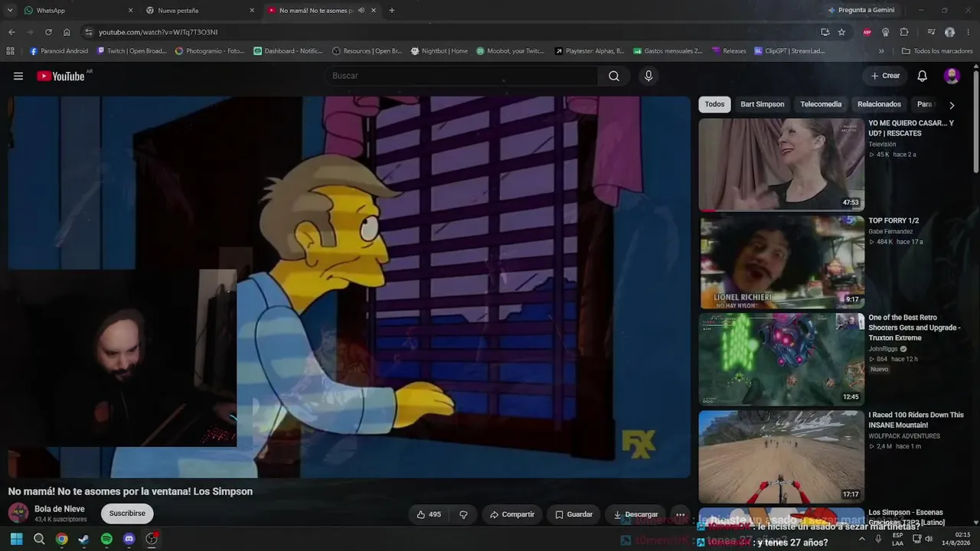Image resolution: width=980 pixels, height=551 pixels.
Task: Open the TOP FORRY 1/2 video thumbnail
Action: tap(781, 262)
